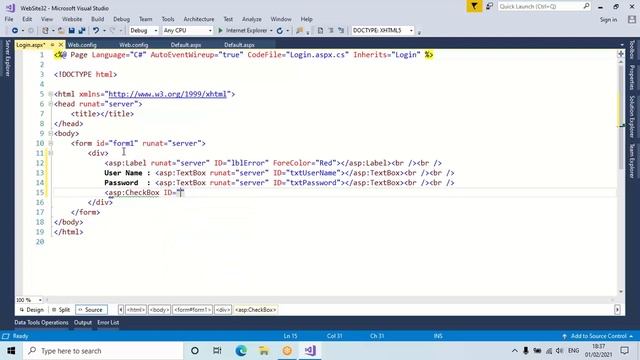Save the current Login.aspx file
This screenshot has height=360, width=640.
(71, 31)
